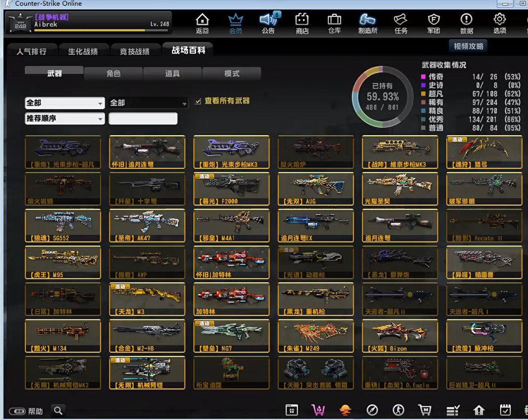Expand the dark 全部 dropdown
Screen dimensions: 528x420
point(149,103)
